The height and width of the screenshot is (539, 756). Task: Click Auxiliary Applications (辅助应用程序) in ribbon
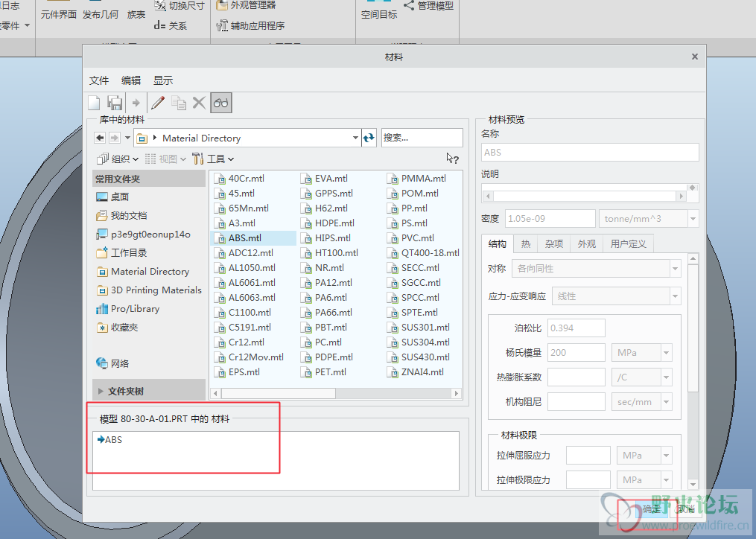(251, 25)
